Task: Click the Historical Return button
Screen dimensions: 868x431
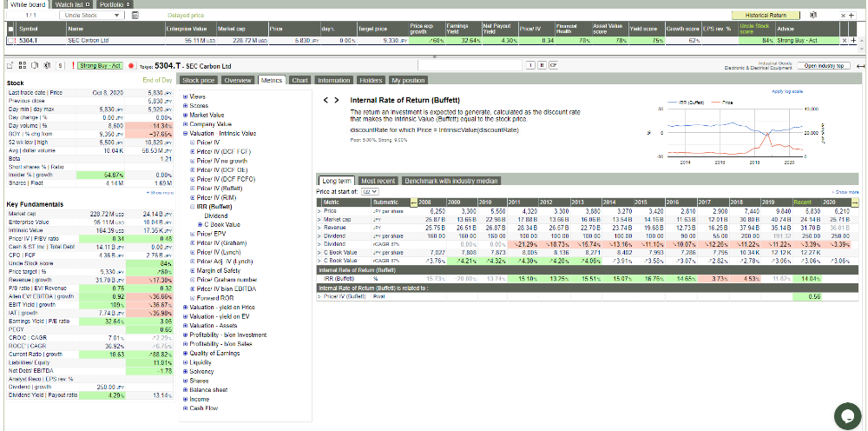Action: (765, 16)
